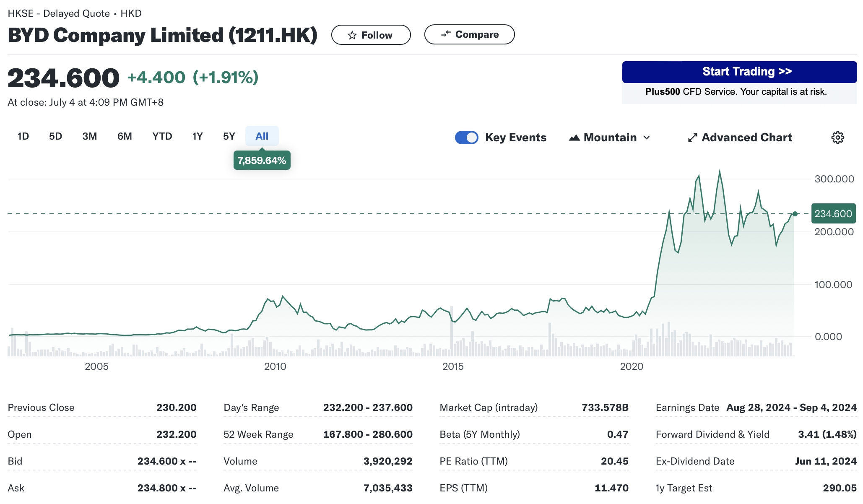Image resolution: width=863 pixels, height=504 pixels.
Task: Expand the Mountain chart type dropdown chevron
Action: point(647,138)
